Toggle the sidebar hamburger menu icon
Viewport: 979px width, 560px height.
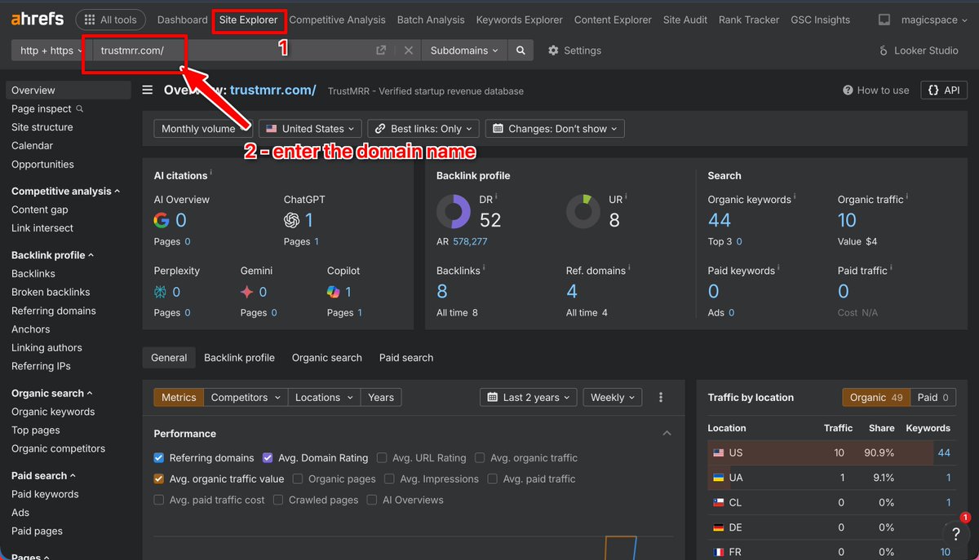[x=148, y=90]
